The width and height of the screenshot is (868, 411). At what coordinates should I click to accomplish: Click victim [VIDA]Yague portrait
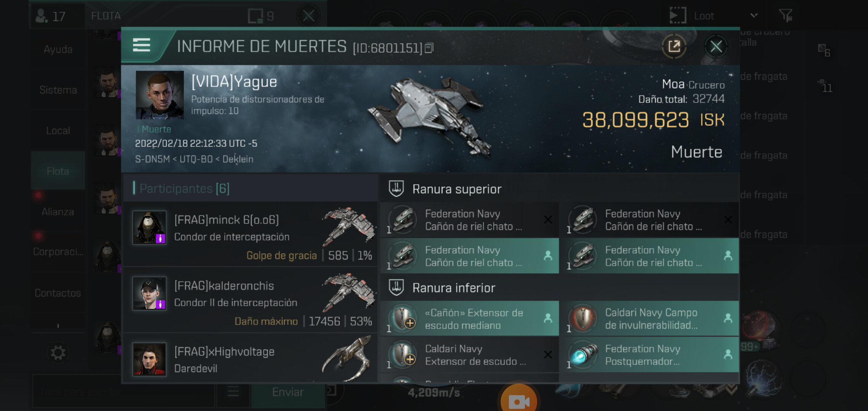(x=160, y=95)
